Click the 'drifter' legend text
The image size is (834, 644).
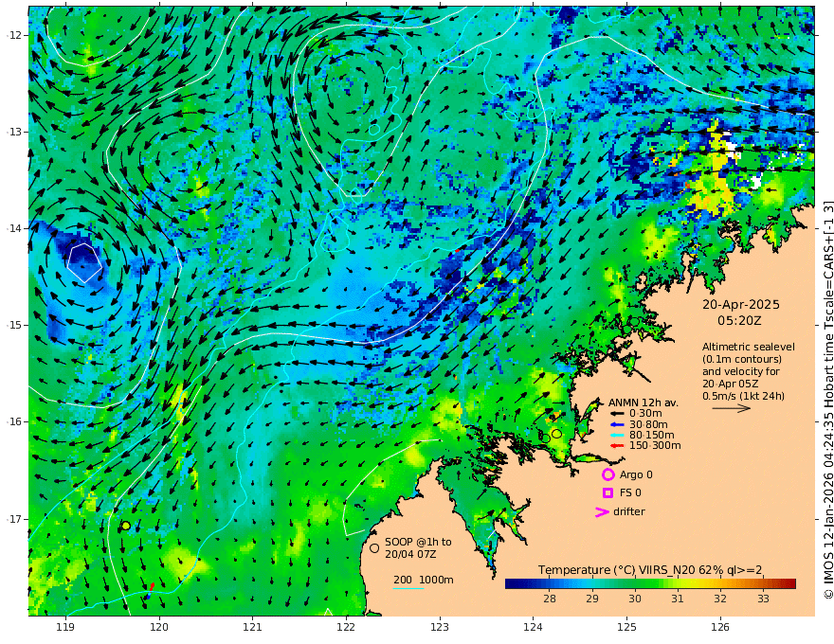point(629,511)
